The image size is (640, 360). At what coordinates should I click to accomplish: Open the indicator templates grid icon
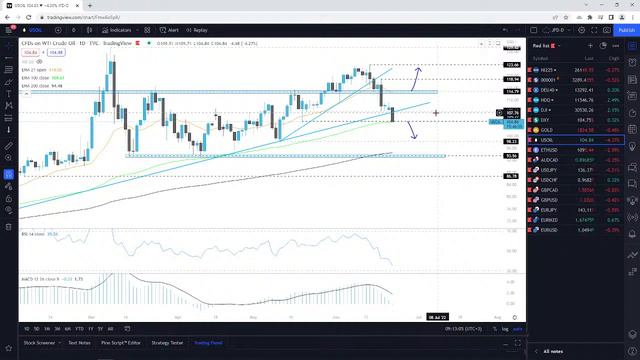point(147,30)
